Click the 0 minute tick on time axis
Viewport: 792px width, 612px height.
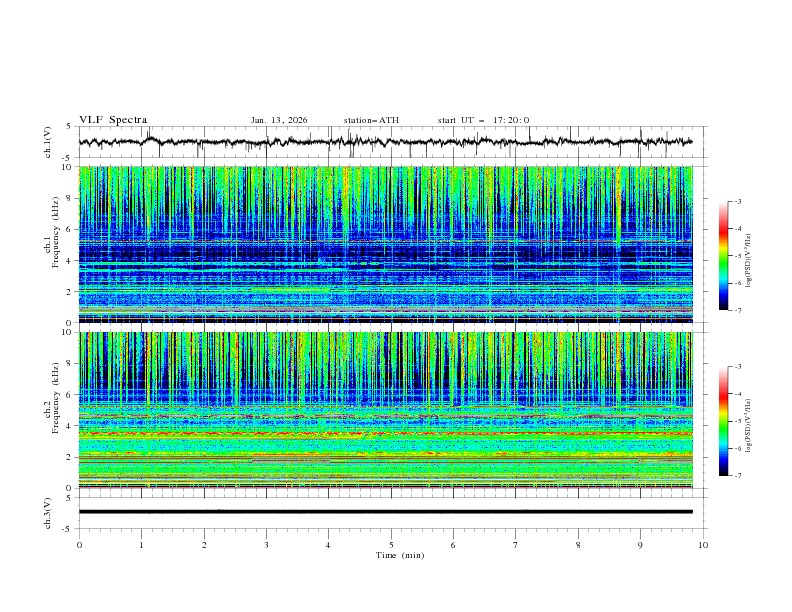tap(79, 545)
